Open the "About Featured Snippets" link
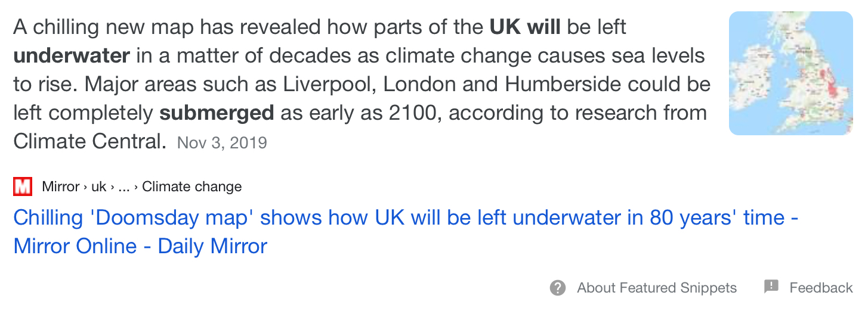The width and height of the screenshot is (868, 314). (657, 288)
